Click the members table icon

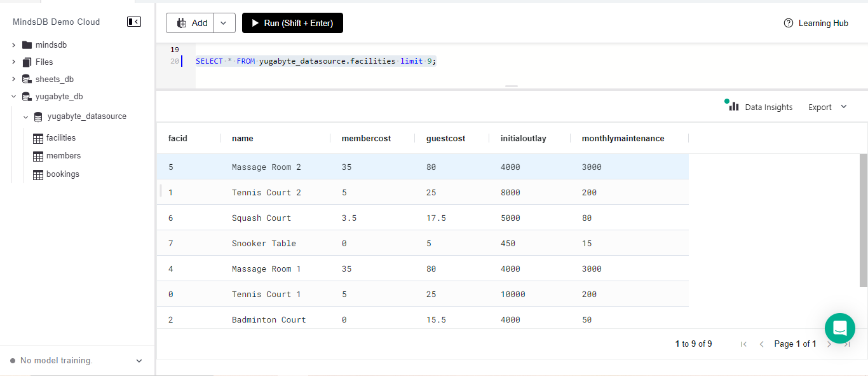[38, 155]
